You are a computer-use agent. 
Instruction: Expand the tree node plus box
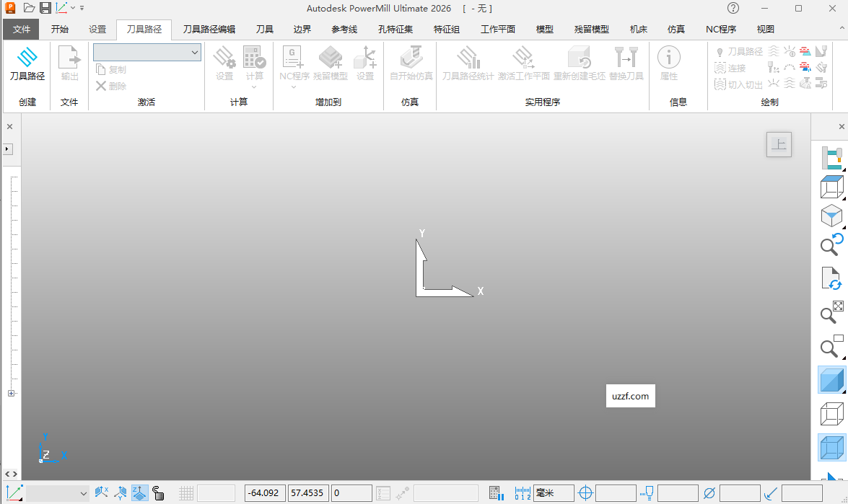[11, 393]
